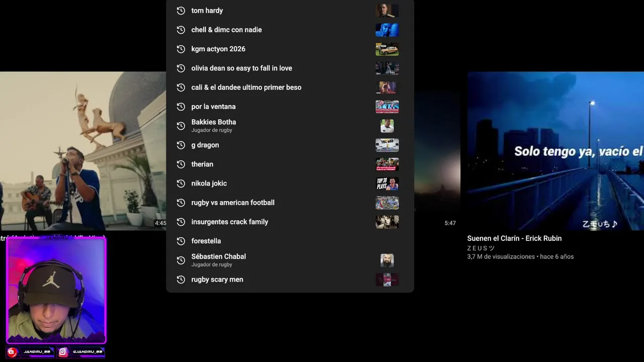Pick 'olivia dean so easy to fall in love'
Screen dimensions: 644x362
pos(290,68)
